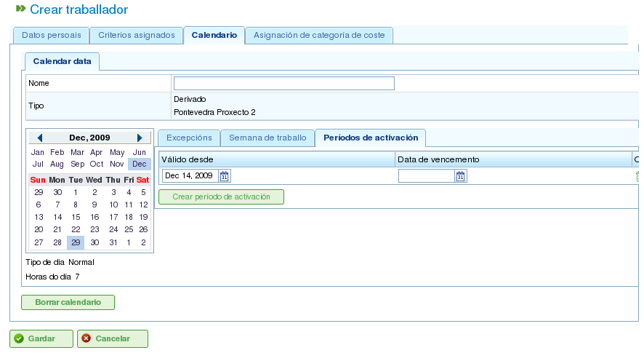This screenshot has width=644, height=353.
Task: Switch to Datos persoais tab
Action: tap(51, 35)
